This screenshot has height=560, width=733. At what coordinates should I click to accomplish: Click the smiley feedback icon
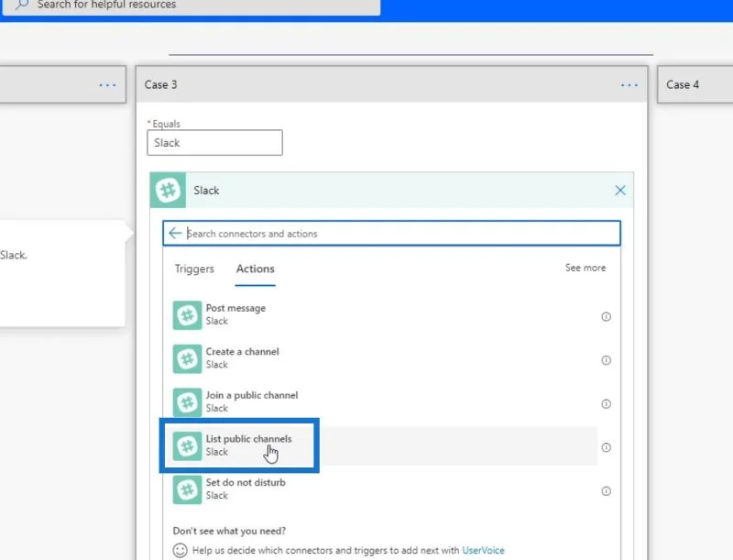[x=180, y=550]
